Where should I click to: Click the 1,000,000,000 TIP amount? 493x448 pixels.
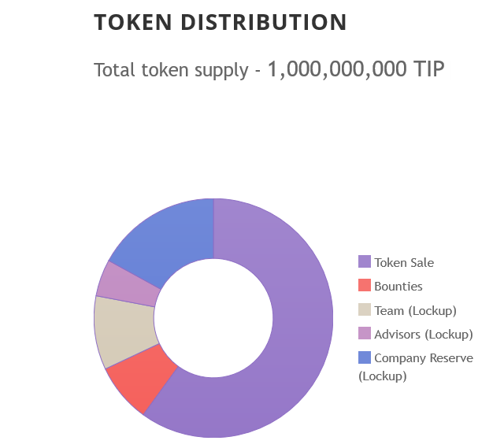pos(356,69)
